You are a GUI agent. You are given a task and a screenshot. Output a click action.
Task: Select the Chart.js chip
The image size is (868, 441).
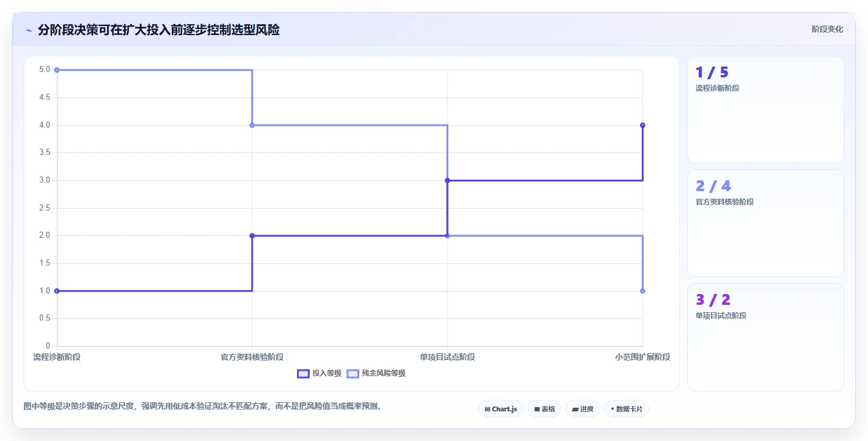coord(501,409)
